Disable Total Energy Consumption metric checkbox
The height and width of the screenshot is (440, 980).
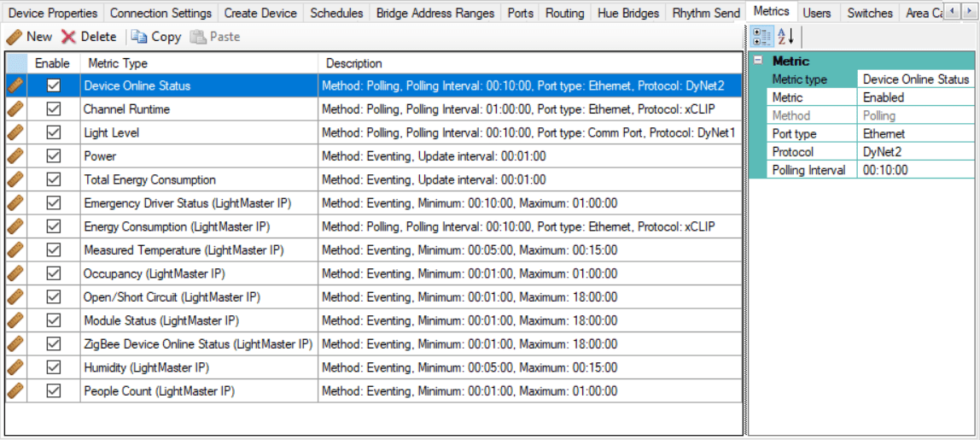tap(54, 179)
